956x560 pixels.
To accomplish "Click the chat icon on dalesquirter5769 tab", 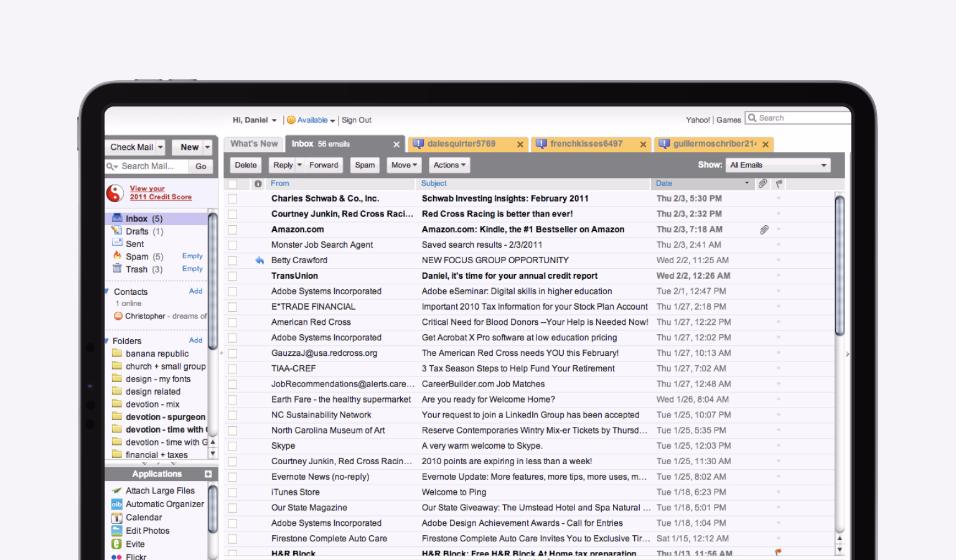I will (x=418, y=144).
